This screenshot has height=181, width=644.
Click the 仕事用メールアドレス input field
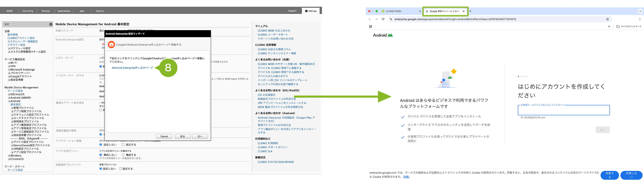(564, 110)
